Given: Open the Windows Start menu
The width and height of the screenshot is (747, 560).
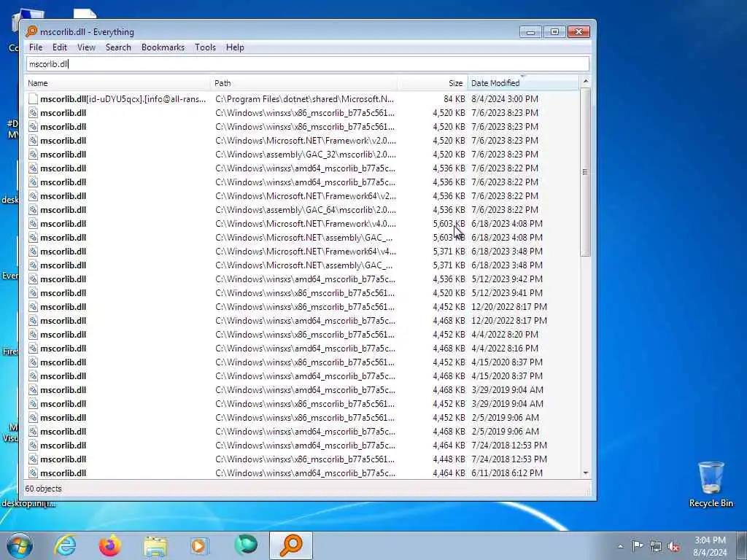Looking at the screenshot, I should pos(19,545).
